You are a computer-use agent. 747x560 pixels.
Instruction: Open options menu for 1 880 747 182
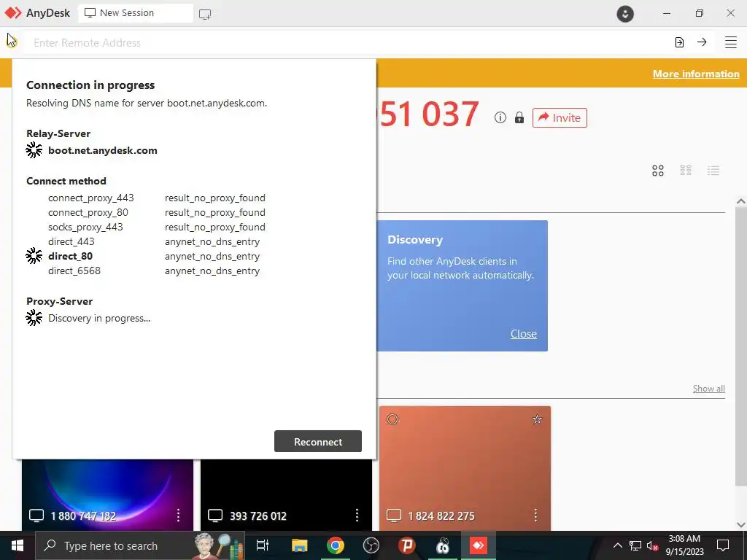pyautogui.click(x=178, y=515)
